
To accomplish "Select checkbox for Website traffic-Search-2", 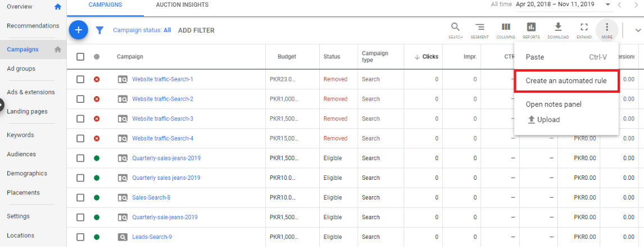I will click(x=80, y=99).
